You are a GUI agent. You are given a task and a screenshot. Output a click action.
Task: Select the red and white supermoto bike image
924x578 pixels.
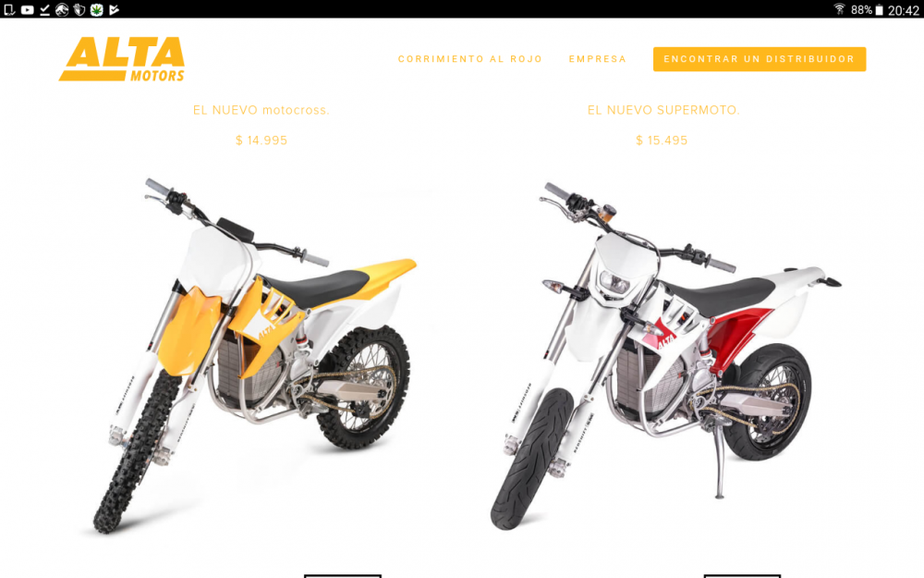coord(666,356)
